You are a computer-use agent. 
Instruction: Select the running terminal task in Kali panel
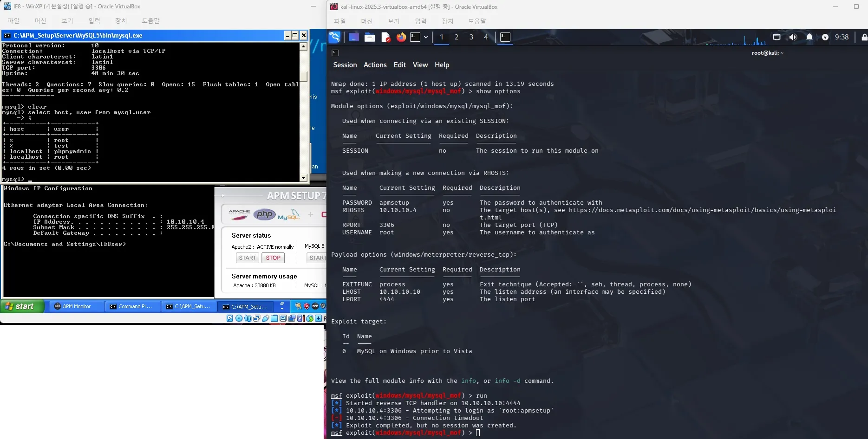[x=505, y=37]
